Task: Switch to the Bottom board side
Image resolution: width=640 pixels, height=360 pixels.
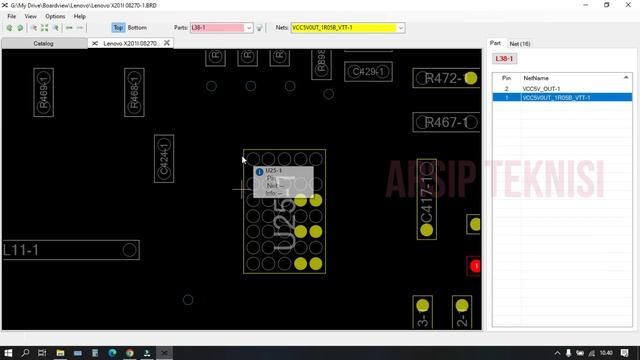Action: click(137, 28)
